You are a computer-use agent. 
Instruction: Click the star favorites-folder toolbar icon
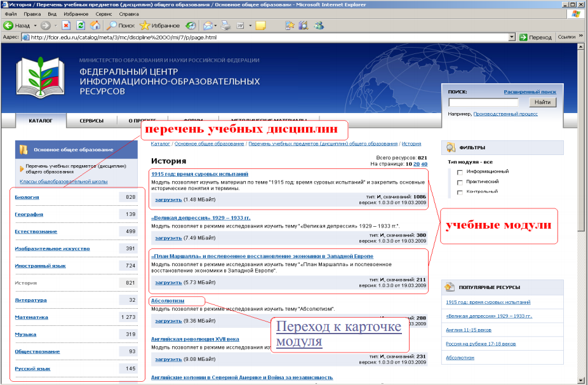290,25
